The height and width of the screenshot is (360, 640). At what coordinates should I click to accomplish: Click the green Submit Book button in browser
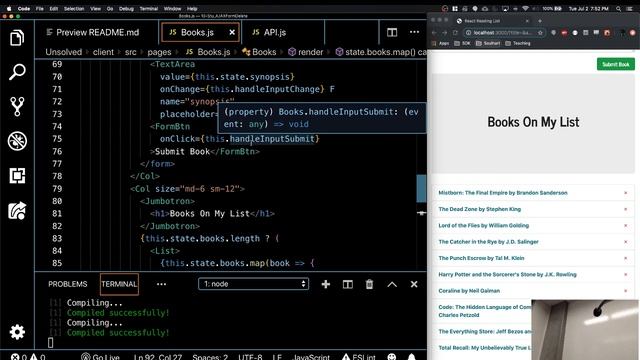(616, 64)
